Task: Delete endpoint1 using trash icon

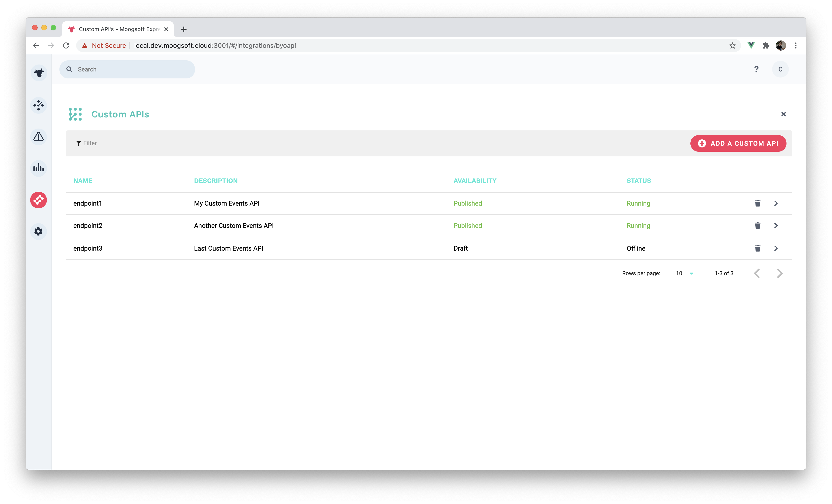Action: (758, 203)
